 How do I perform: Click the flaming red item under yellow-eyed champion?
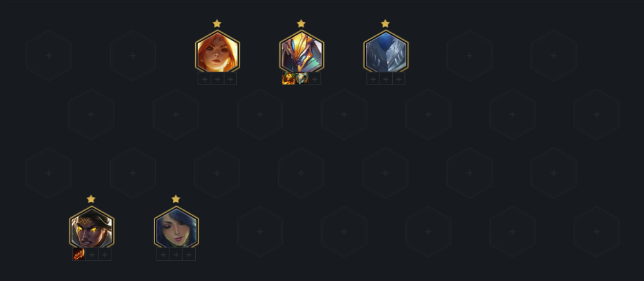click(79, 255)
